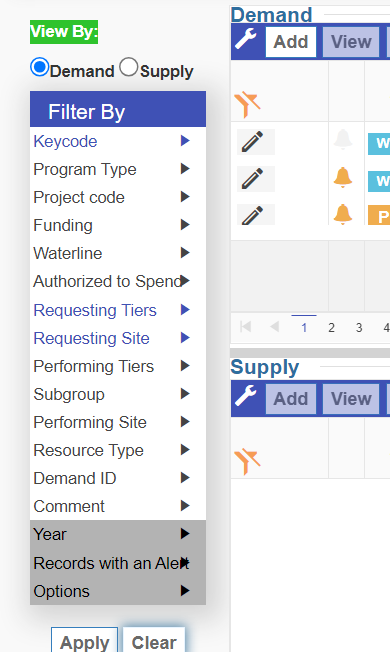Select the Demand radio button
The width and height of the screenshot is (390, 652).
(x=40, y=67)
